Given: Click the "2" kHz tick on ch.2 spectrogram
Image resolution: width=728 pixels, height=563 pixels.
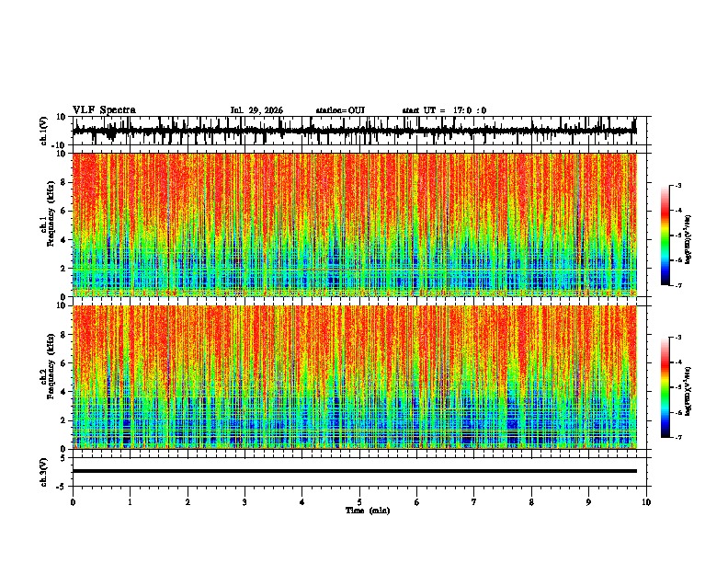Looking at the screenshot, I should point(63,420).
